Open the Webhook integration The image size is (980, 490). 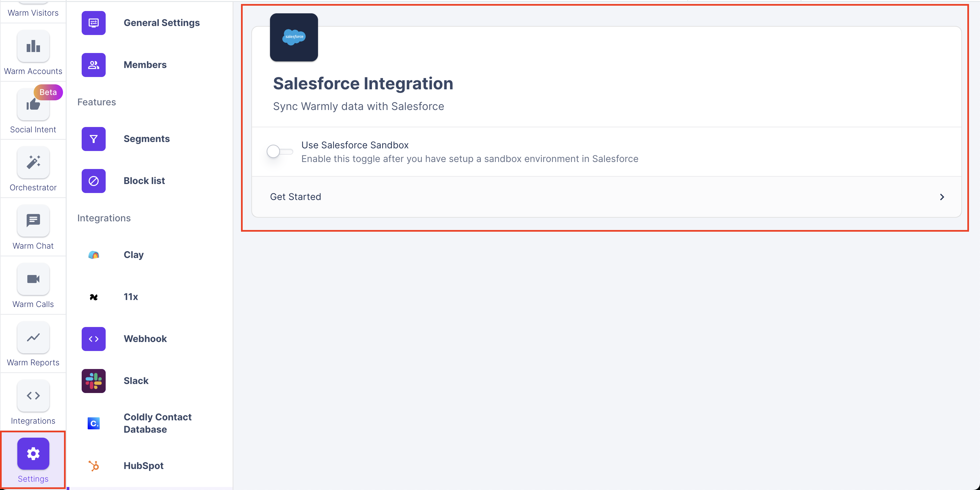pyautogui.click(x=145, y=339)
